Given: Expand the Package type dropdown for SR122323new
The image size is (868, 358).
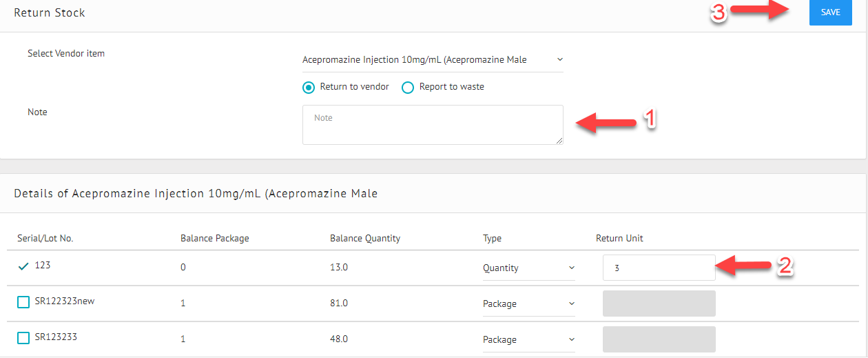Looking at the screenshot, I should click(528, 304).
